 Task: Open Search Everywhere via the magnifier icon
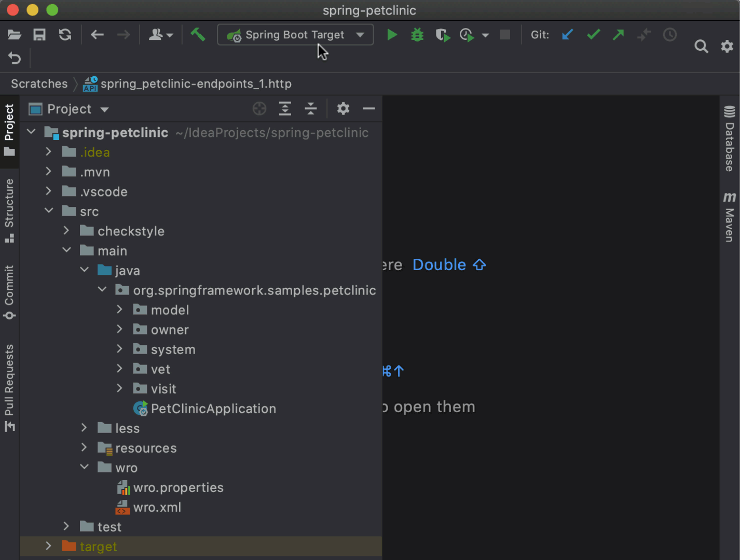tap(701, 46)
